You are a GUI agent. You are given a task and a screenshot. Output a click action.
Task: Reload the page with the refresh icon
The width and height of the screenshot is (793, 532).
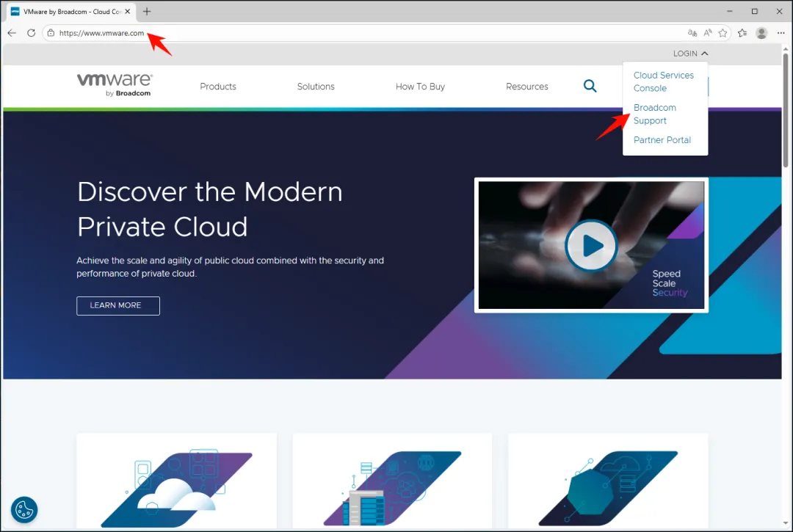[x=32, y=33]
